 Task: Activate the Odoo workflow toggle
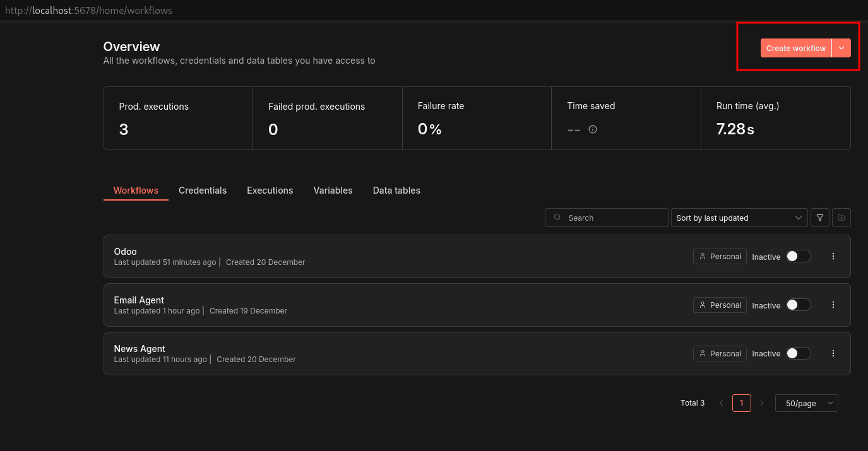[798, 256]
